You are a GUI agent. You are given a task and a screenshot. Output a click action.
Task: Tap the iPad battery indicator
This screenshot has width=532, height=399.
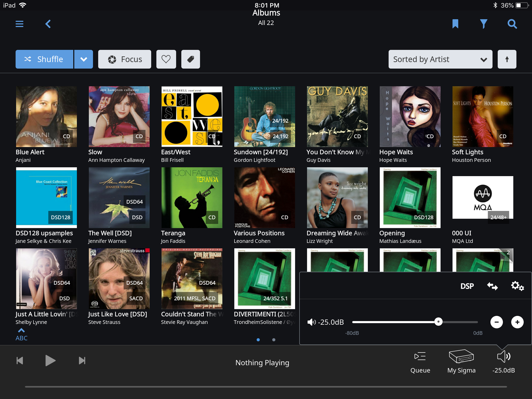[522, 5]
